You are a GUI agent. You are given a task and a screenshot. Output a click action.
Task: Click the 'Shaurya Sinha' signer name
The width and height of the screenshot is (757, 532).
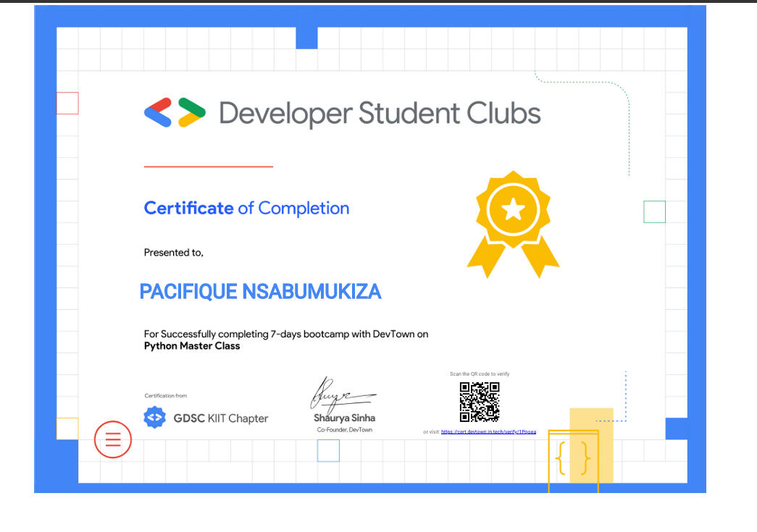point(345,418)
